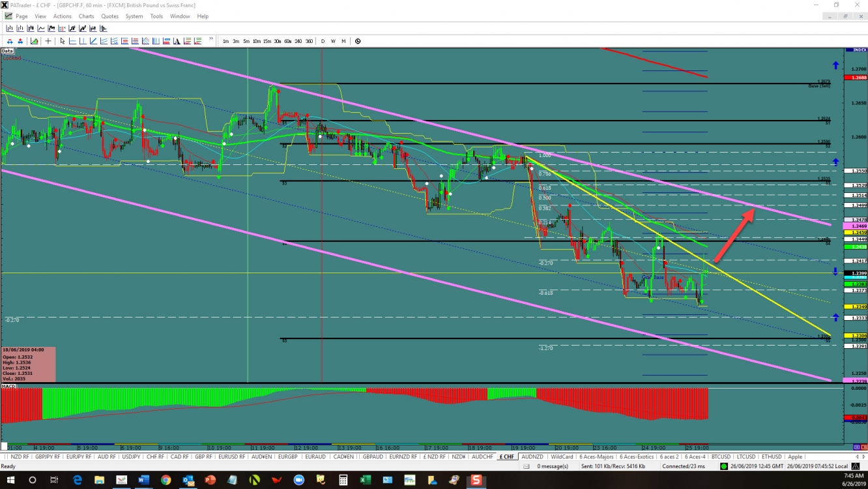Switch to the AUDNZD tab
868x489 pixels.
(532, 456)
